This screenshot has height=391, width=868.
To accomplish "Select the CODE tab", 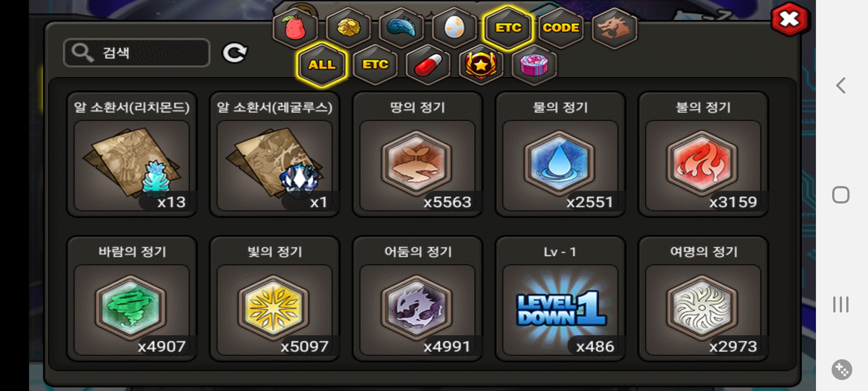I will pos(561,28).
